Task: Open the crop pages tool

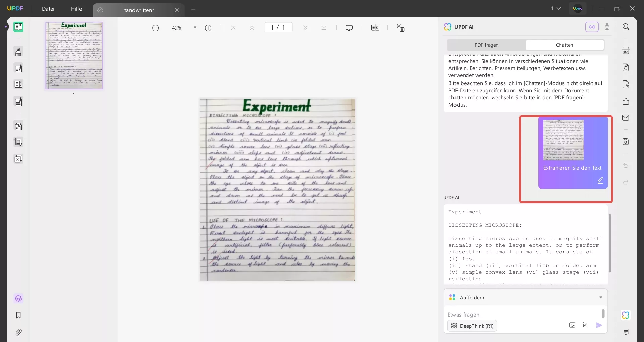Action: [x=18, y=142]
